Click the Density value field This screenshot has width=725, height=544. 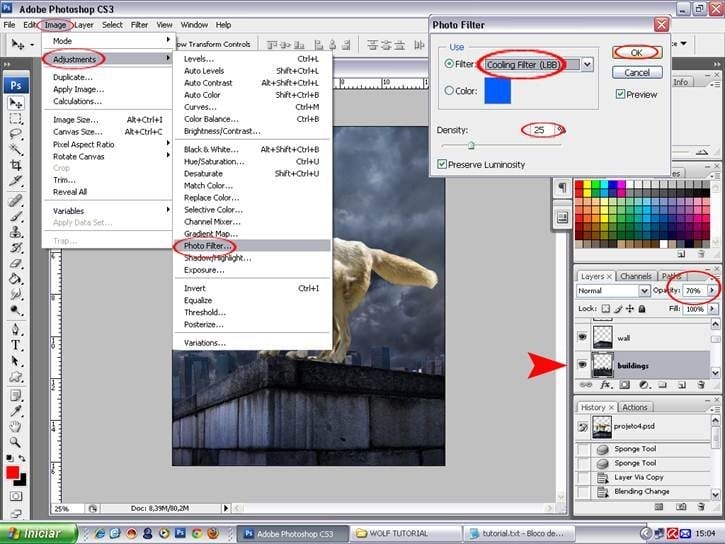pyautogui.click(x=539, y=130)
